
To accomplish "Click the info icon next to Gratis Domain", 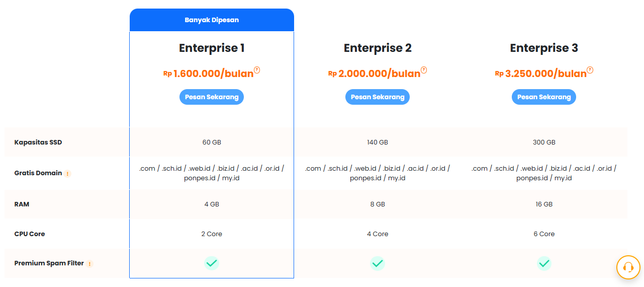I will pos(68,174).
